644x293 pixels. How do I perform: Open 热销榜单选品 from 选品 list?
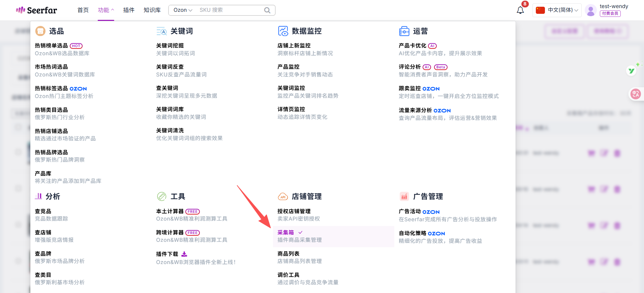tap(51, 45)
